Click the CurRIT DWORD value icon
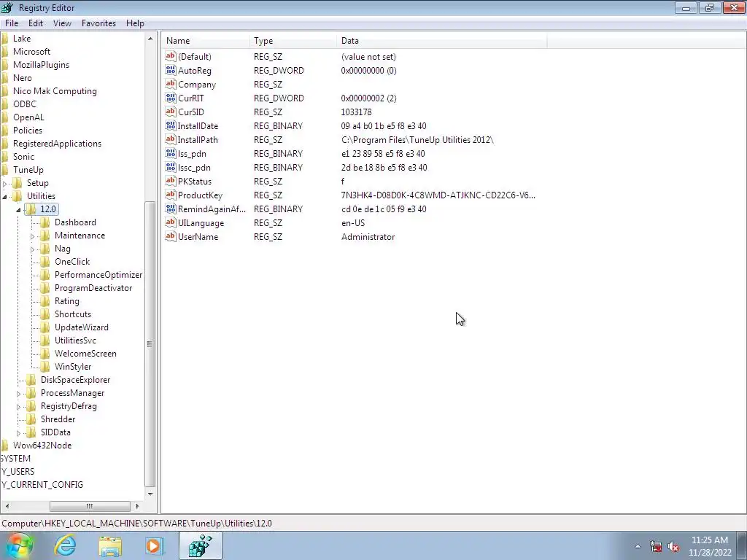 tap(171, 98)
